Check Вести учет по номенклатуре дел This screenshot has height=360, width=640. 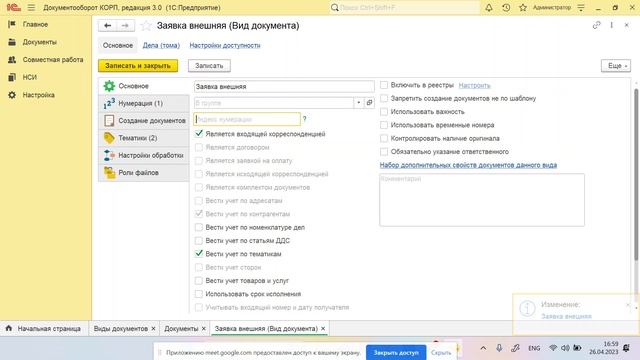(x=199, y=227)
